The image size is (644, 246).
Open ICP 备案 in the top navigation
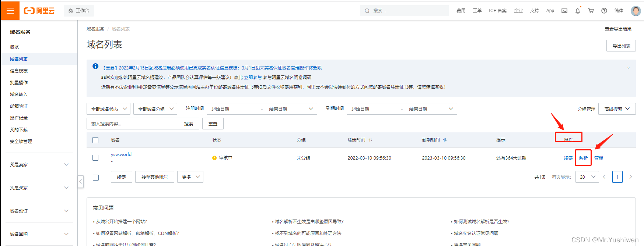click(x=497, y=11)
